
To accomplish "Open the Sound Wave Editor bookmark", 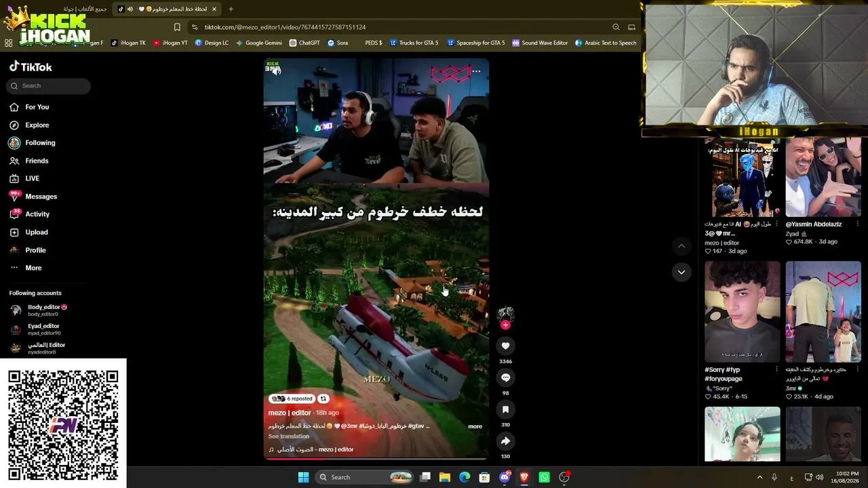I will (x=540, y=43).
